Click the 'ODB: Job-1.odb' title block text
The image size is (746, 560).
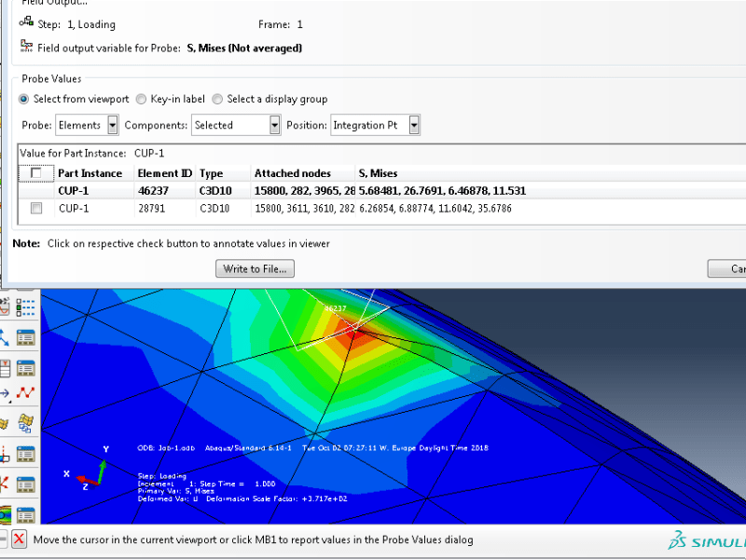click(x=166, y=448)
